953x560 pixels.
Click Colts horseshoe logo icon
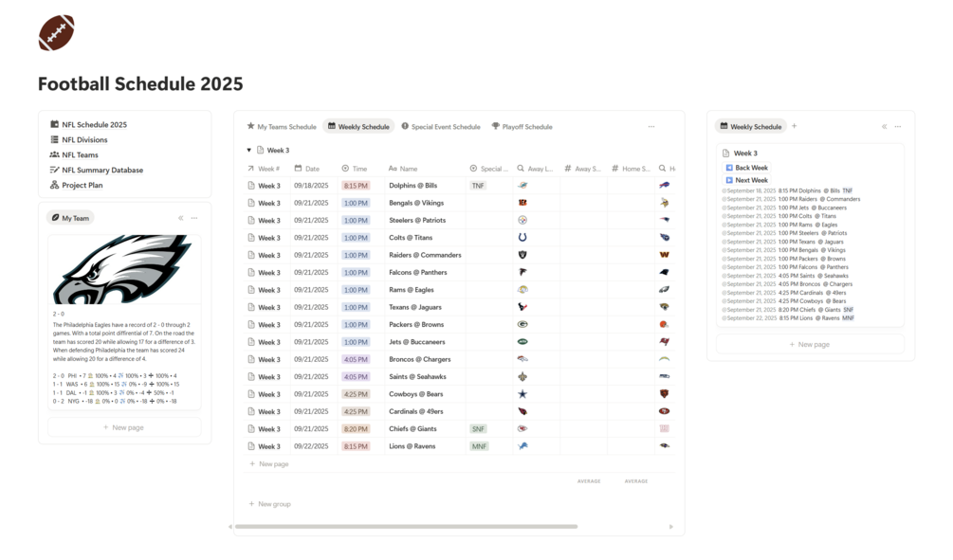click(522, 238)
